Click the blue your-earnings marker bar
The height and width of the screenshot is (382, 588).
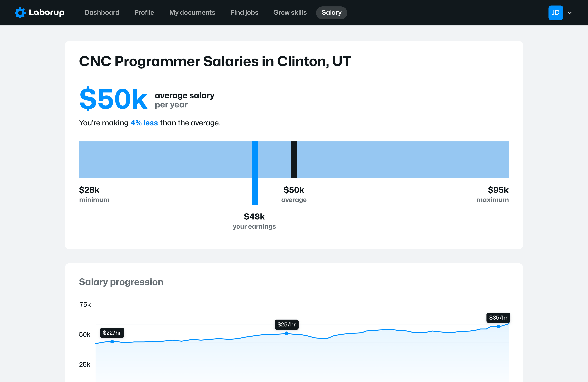coord(255,173)
